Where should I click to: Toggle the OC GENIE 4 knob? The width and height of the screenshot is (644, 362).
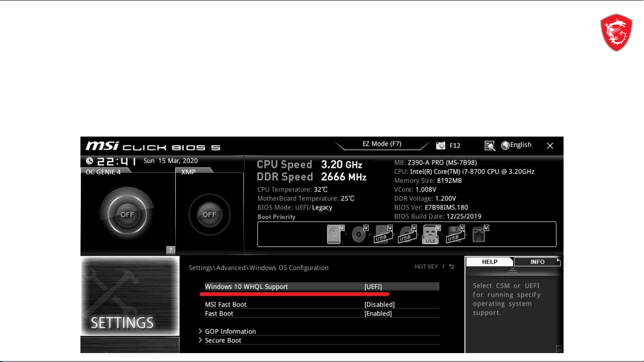(x=127, y=214)
